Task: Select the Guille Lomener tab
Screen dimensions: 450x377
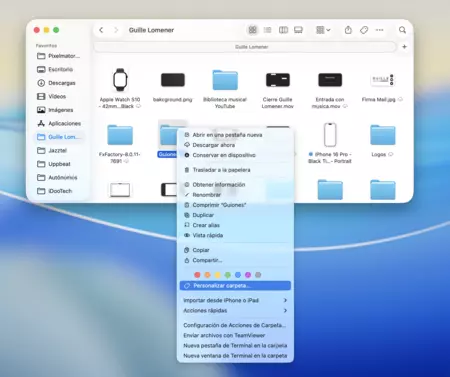Action: click(x=245, y=47)
